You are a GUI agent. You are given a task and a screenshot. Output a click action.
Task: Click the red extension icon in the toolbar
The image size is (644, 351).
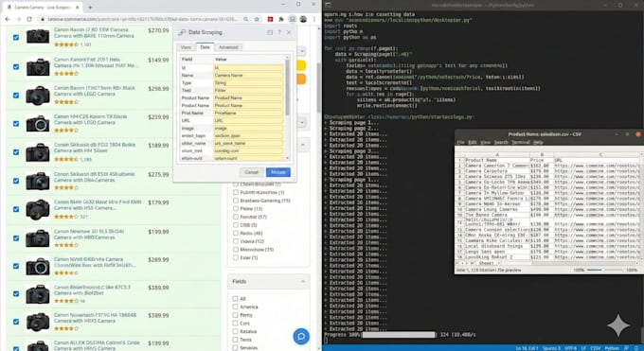[x=270, y=19]
